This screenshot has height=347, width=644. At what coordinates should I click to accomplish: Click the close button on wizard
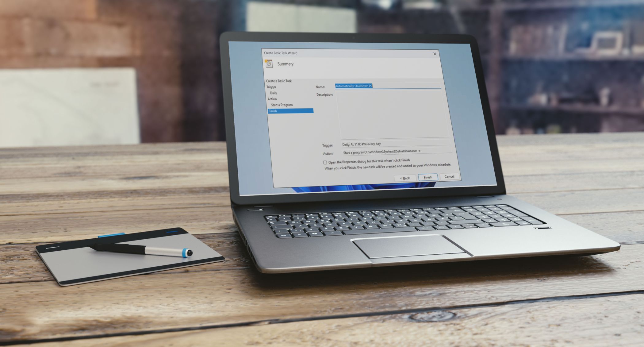click(435, 53)
